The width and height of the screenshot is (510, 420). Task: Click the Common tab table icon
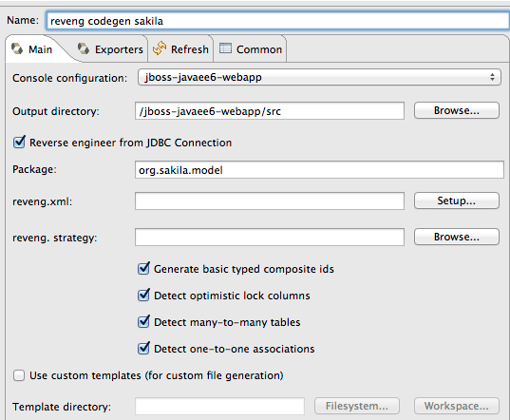[225, 48]
